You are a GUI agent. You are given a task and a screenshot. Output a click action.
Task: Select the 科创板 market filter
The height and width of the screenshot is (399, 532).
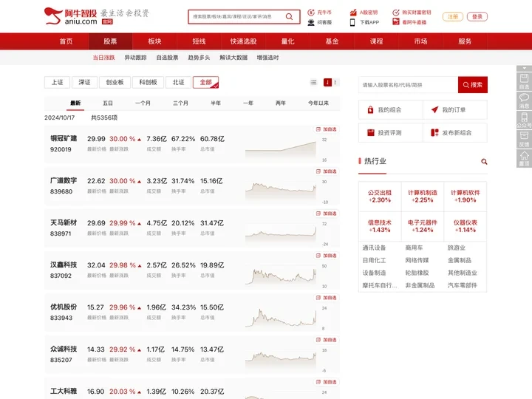pos(148,82)
